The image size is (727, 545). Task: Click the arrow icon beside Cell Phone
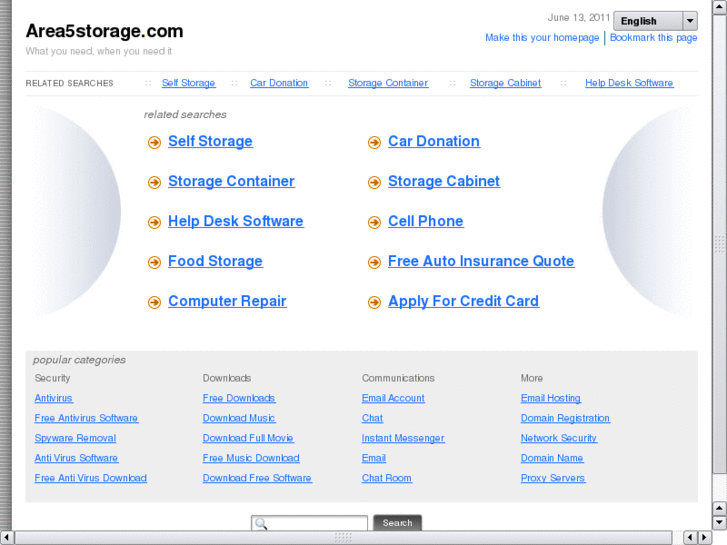[374, 223]
